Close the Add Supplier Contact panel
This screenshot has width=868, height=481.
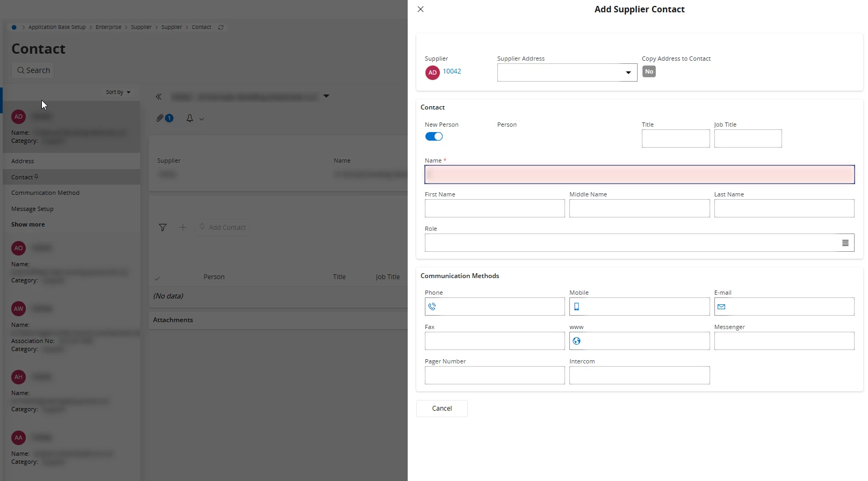point(421,9)
